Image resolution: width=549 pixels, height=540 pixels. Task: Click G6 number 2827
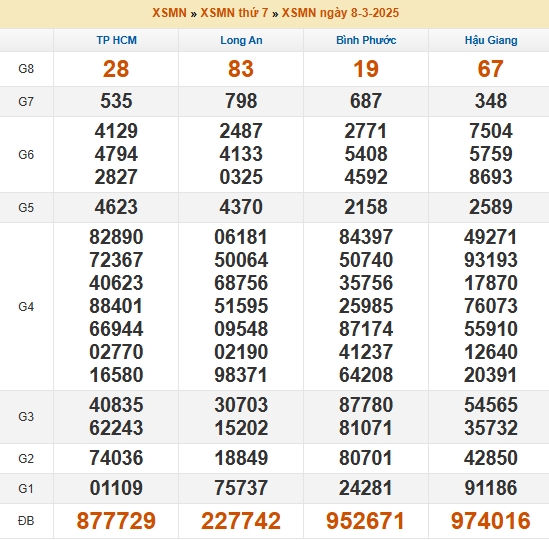tap(116, 177)
